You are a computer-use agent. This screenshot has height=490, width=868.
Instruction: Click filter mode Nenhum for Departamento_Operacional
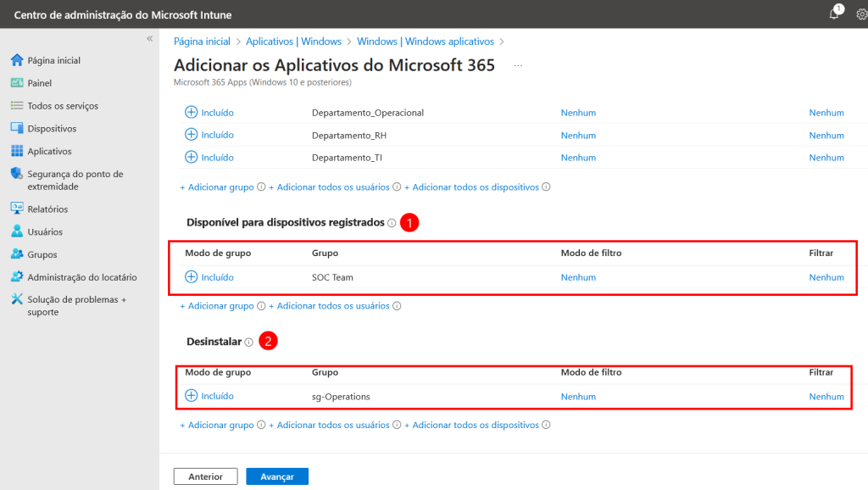(578, 113)
